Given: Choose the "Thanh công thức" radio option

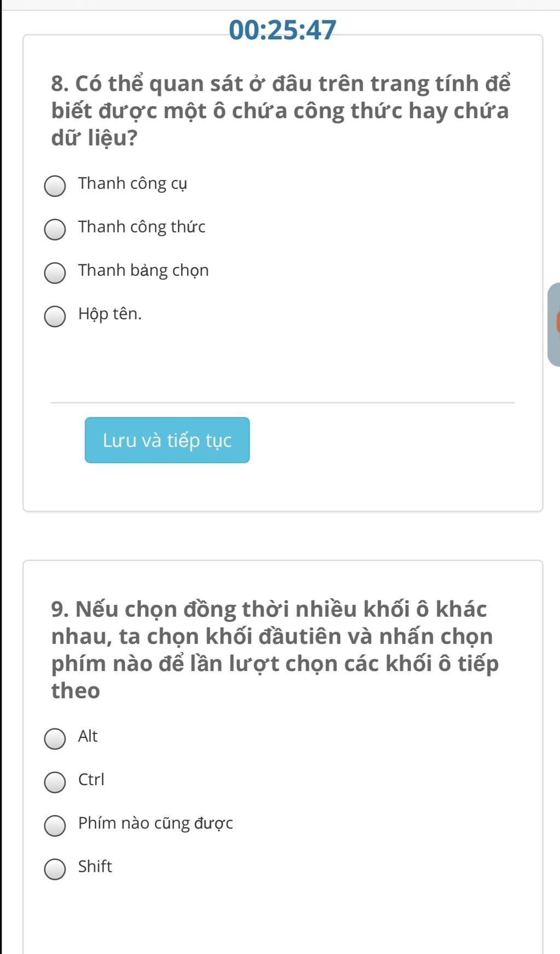Looking at the screenshot, I should (x=55, y=229).
